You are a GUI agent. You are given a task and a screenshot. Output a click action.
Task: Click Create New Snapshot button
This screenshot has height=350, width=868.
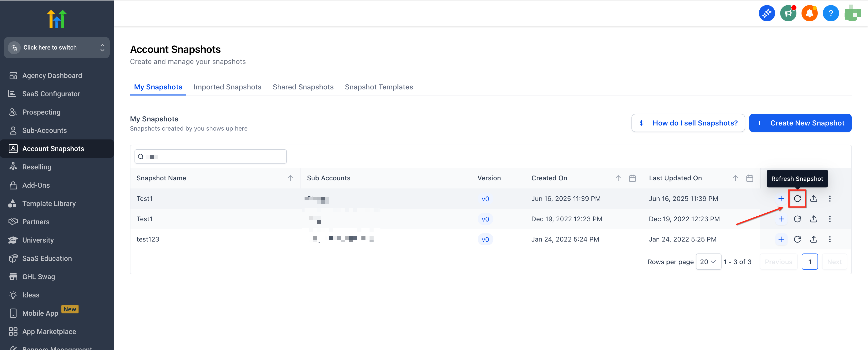point(800,123)
